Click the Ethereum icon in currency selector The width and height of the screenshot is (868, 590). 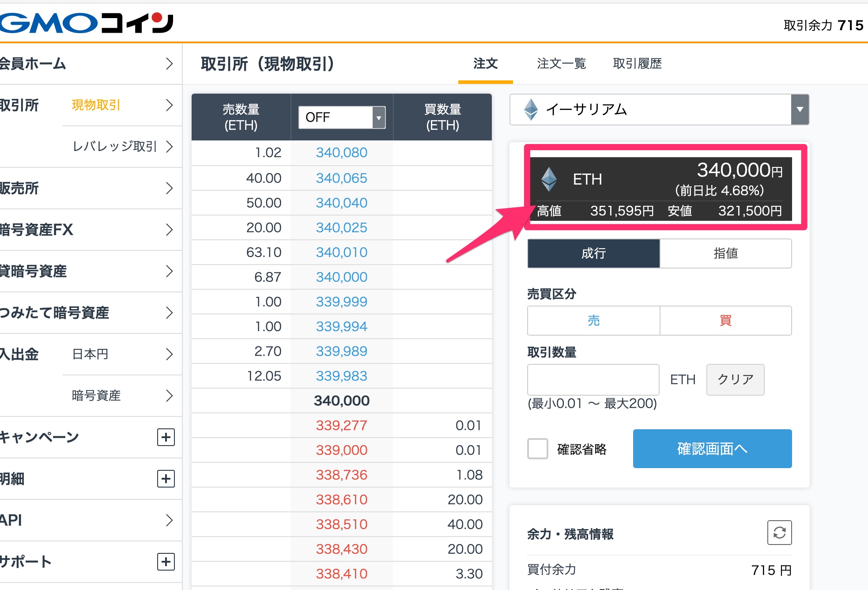[x=531, y=110]
